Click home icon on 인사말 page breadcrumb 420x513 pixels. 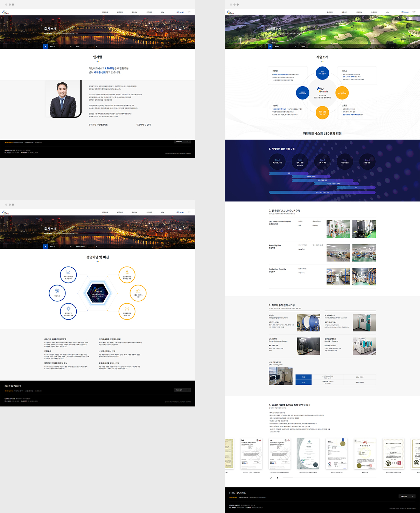point(45,46)
